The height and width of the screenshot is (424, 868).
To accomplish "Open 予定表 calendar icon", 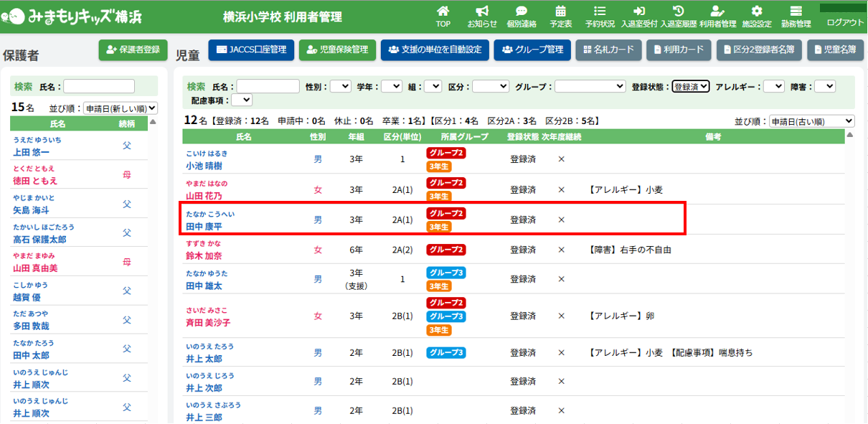I will (560, 11).
